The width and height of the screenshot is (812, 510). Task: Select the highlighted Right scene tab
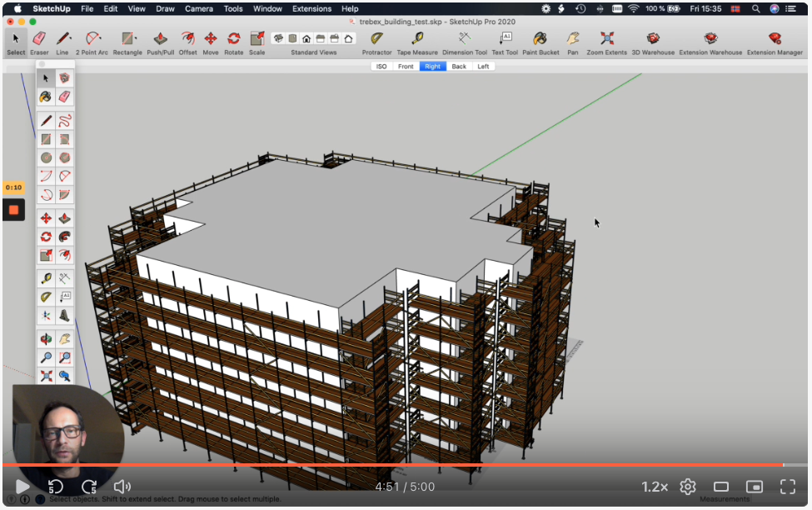coord(432,67)
